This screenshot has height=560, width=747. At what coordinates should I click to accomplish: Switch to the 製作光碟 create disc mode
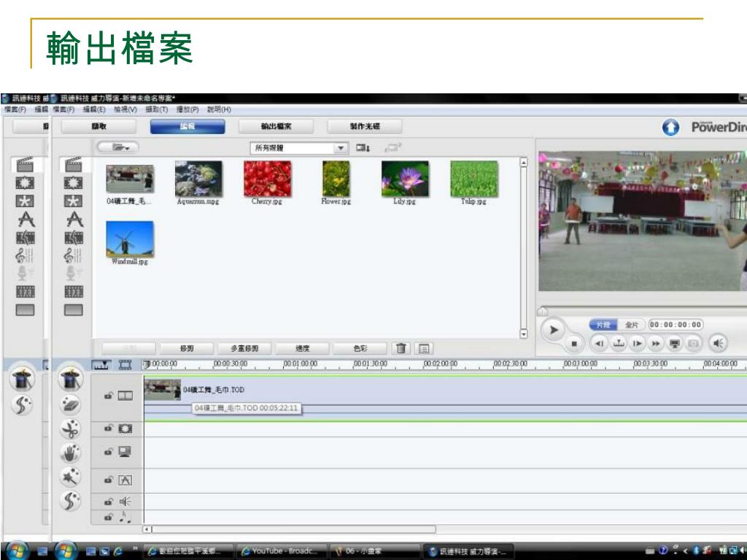pos(365,127)
